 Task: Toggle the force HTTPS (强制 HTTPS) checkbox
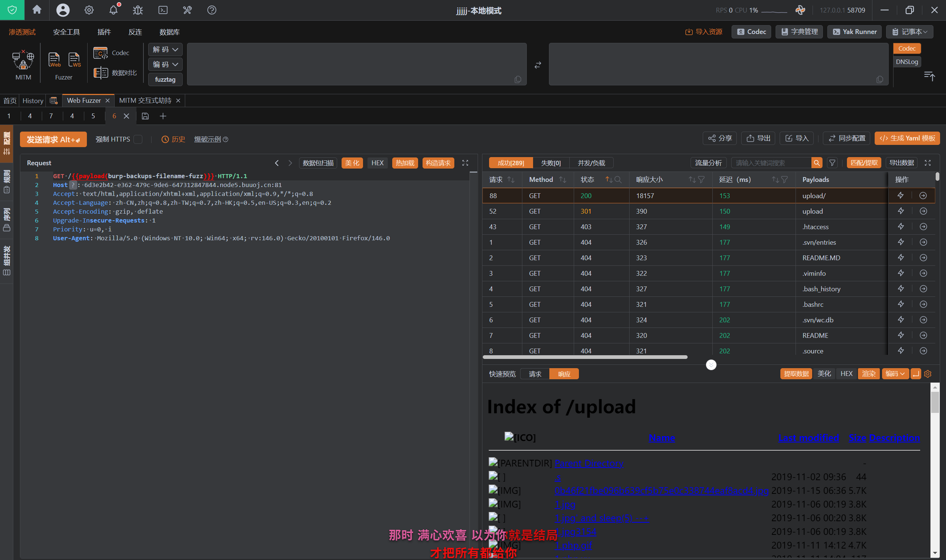click(x=138, y=139)
